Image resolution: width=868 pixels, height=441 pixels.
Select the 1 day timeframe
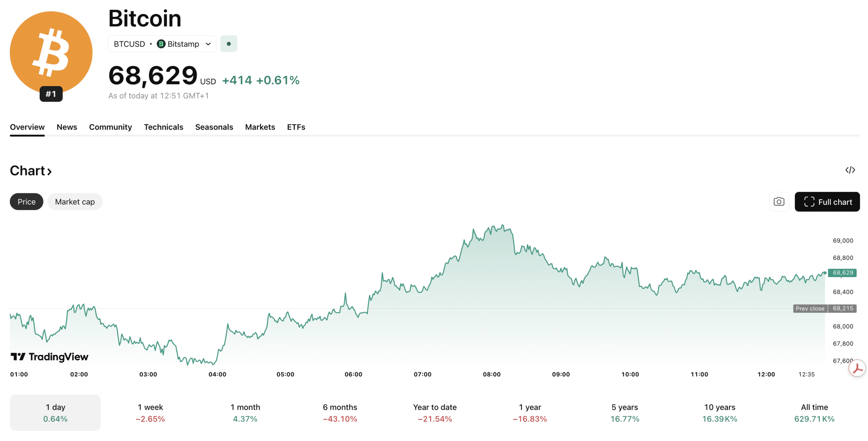55,413
